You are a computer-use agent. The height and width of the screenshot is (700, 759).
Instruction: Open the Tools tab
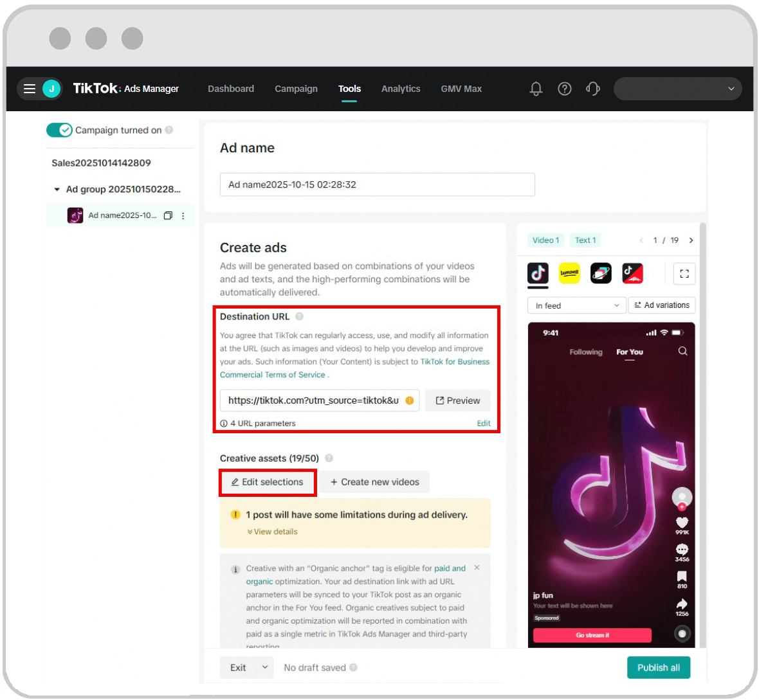(x=349, y=89)
